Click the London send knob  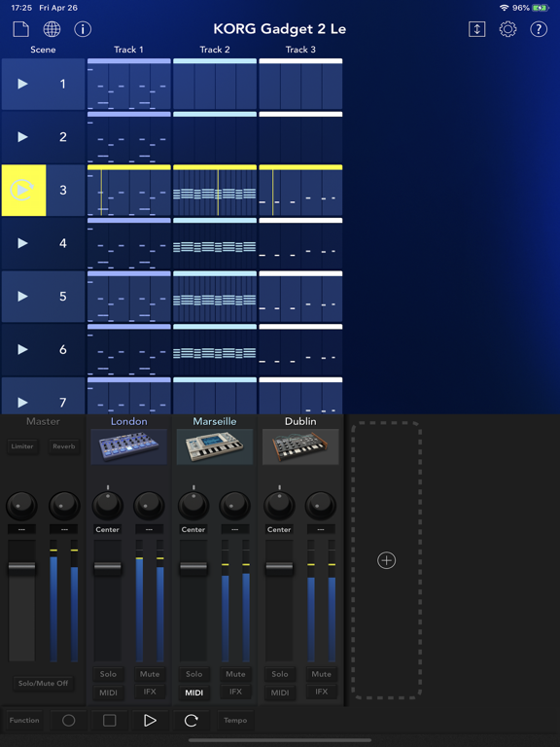coord(149,505)
